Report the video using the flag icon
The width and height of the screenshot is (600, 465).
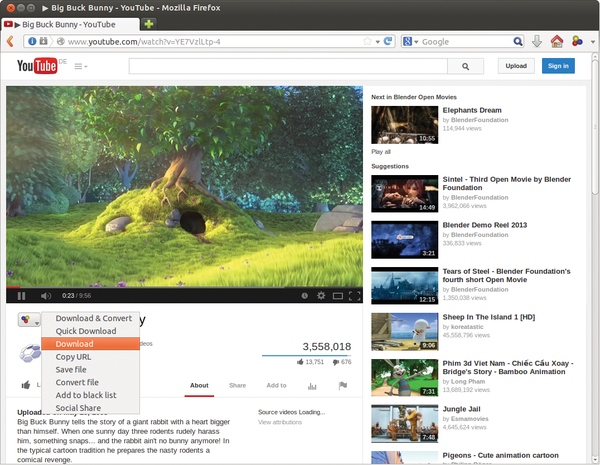(343, 385)
